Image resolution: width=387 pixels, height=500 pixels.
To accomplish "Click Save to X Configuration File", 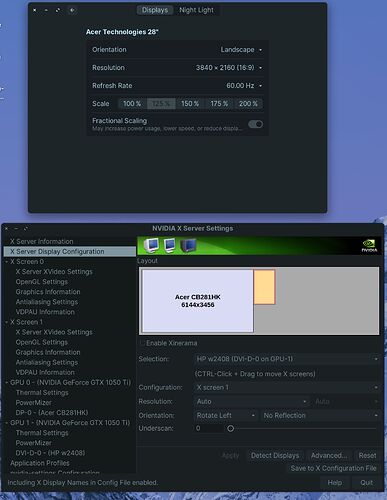I will [x=333, y=468].
